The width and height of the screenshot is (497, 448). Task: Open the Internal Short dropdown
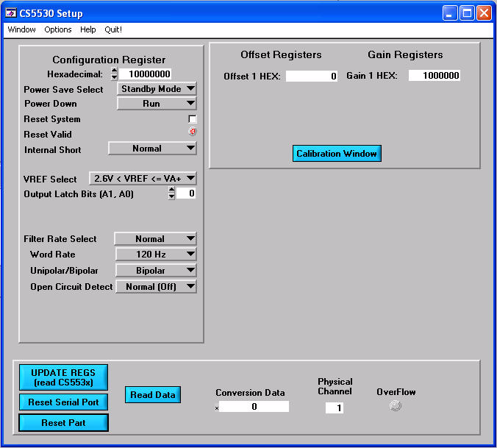click(152, 149)
